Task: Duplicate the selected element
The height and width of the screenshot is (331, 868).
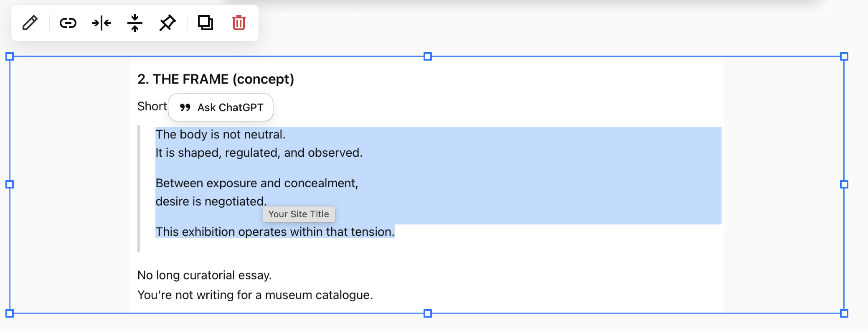Action: point(205,23)
